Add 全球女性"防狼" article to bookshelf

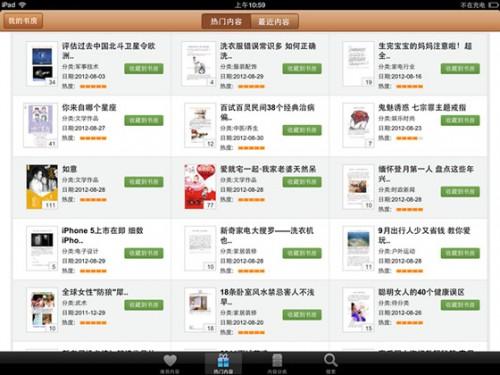pyautogui.click(x=144, y=305)
